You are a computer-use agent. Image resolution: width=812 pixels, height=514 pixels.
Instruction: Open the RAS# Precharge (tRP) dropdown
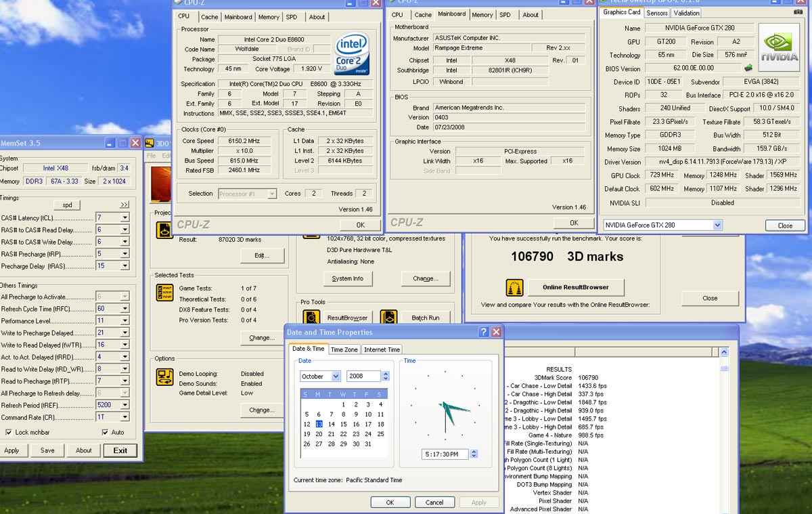tap(125, 254)
